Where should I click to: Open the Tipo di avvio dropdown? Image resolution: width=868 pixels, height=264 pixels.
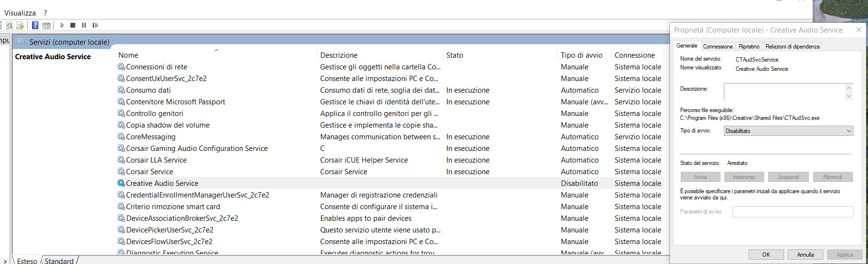[788, 131]
